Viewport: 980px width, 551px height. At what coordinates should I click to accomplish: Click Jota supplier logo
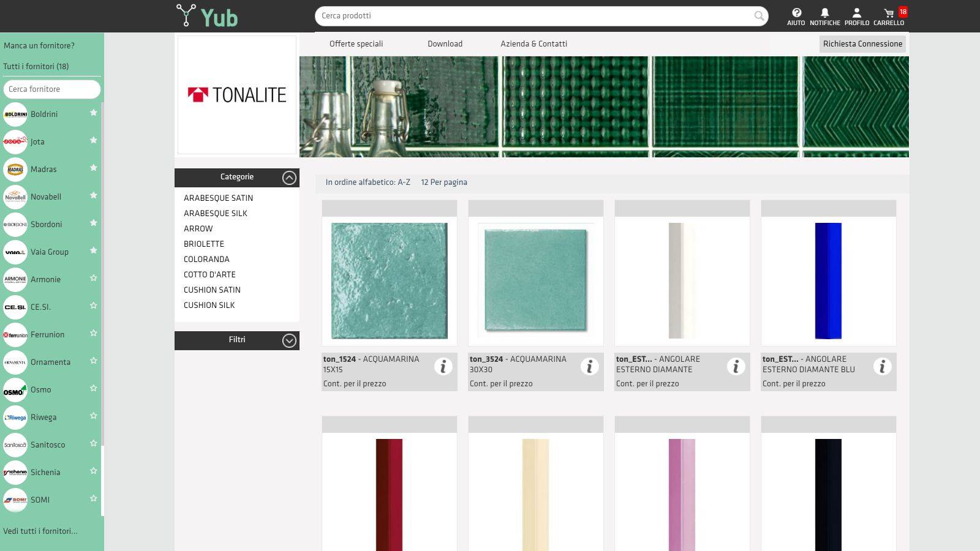[x=15, y=142]
